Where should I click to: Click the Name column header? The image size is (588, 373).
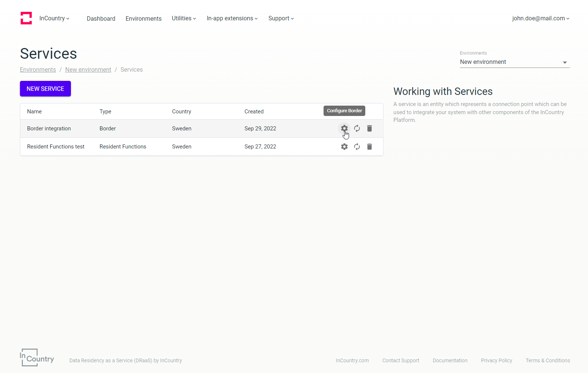coord(34,112)
